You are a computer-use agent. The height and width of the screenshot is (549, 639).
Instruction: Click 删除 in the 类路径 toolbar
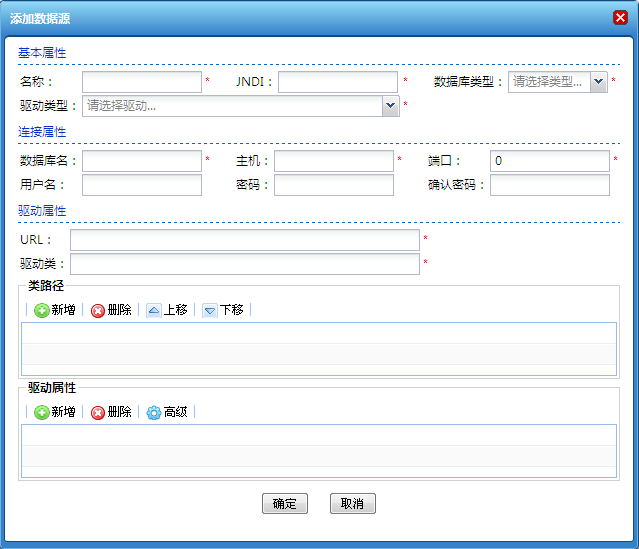(111, 310)
